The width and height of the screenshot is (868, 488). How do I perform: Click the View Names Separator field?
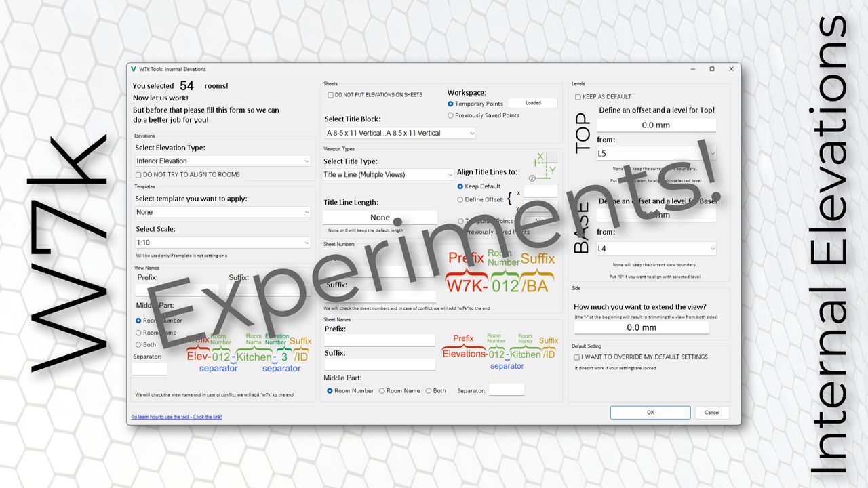point(149,369)
